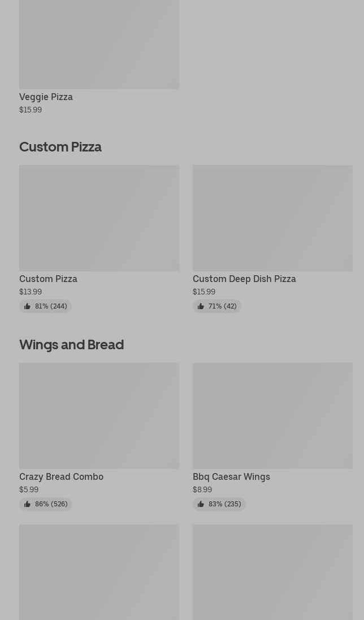The image size is (364, 620).
Task: Click thumbs-up icon beside 71% (42) rating
Action: click(x=201, y=306)
